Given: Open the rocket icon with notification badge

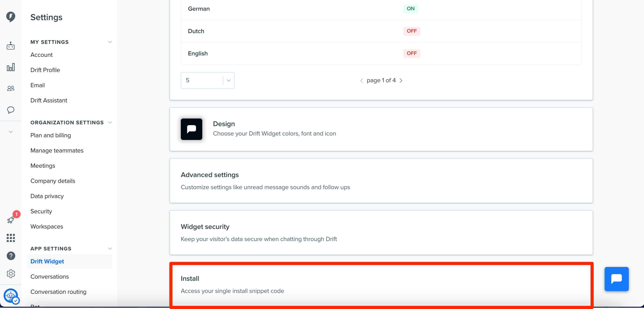Looking at the screenshot, I should (x=11, y=220).
